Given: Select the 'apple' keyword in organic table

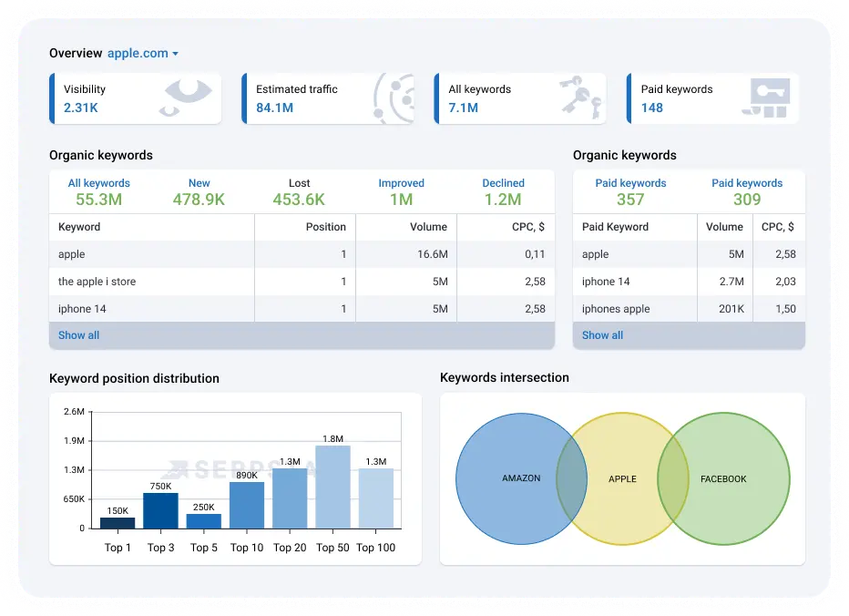Looking at the screenshot, I should coord(71,254).
